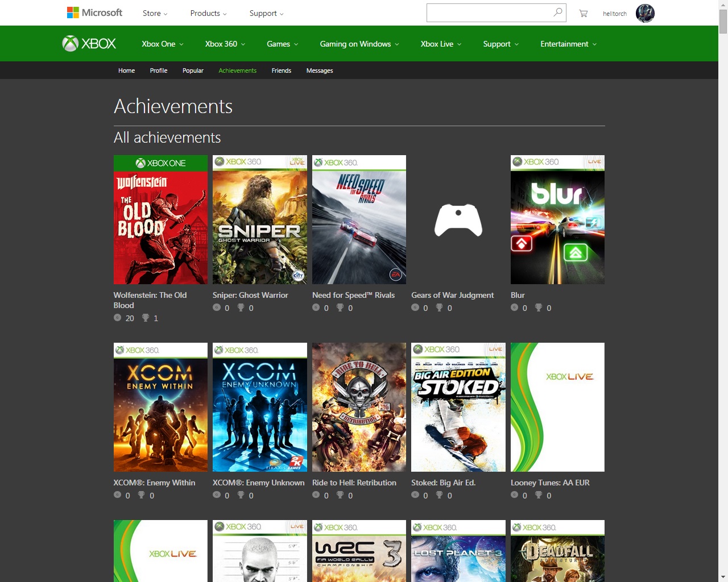This screenshot has width=728, height=582.
Task: Click the Stoked Big Air Edition cover
Action: pos(458,407)
